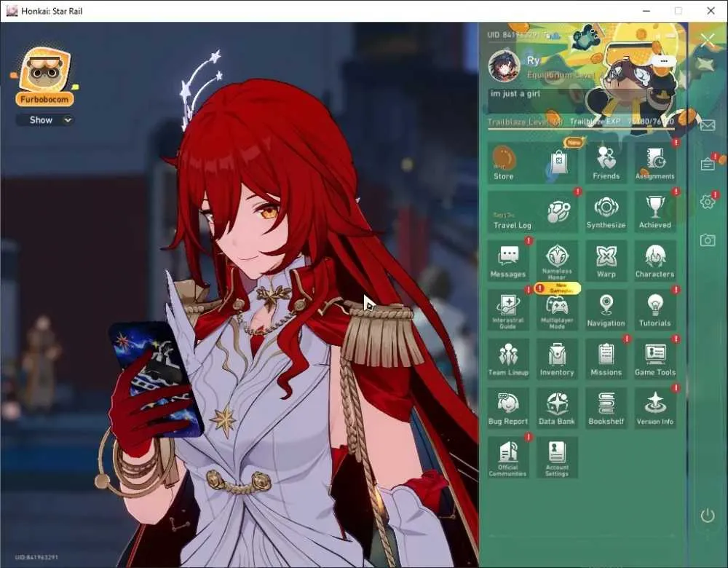
Task: Open Version Info
Action: click(654, 409)
